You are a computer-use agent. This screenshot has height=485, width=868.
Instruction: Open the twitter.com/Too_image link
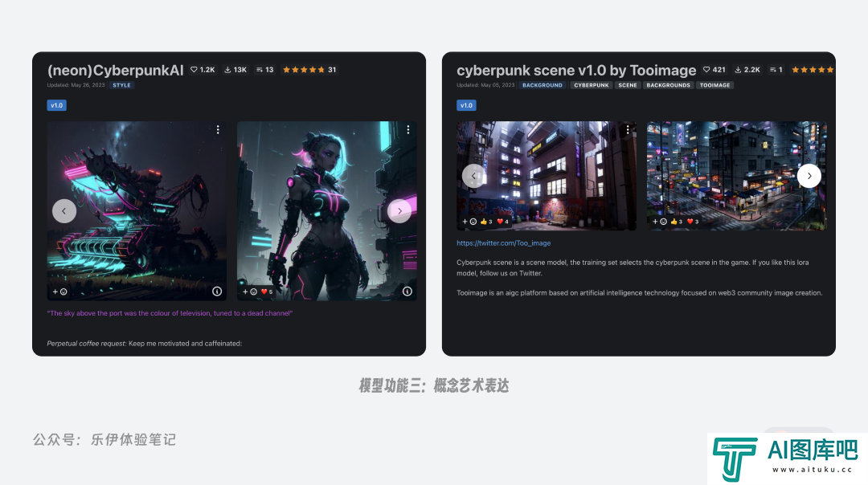point(504,243)
